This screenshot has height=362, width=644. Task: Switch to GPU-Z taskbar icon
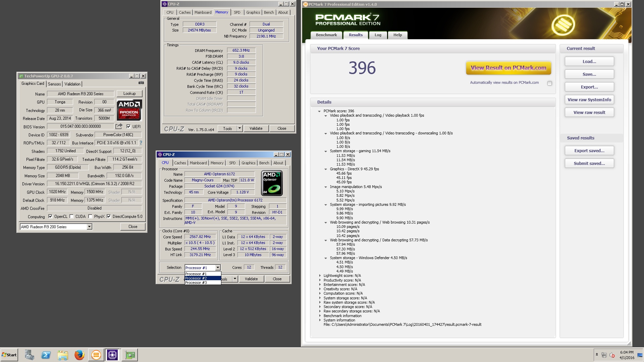130,355
